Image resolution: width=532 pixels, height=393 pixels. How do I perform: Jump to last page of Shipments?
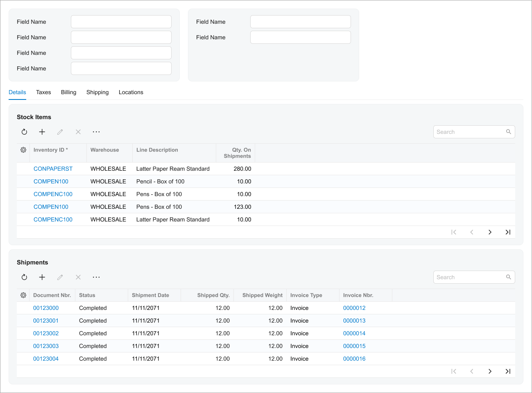tap(508, 371)
